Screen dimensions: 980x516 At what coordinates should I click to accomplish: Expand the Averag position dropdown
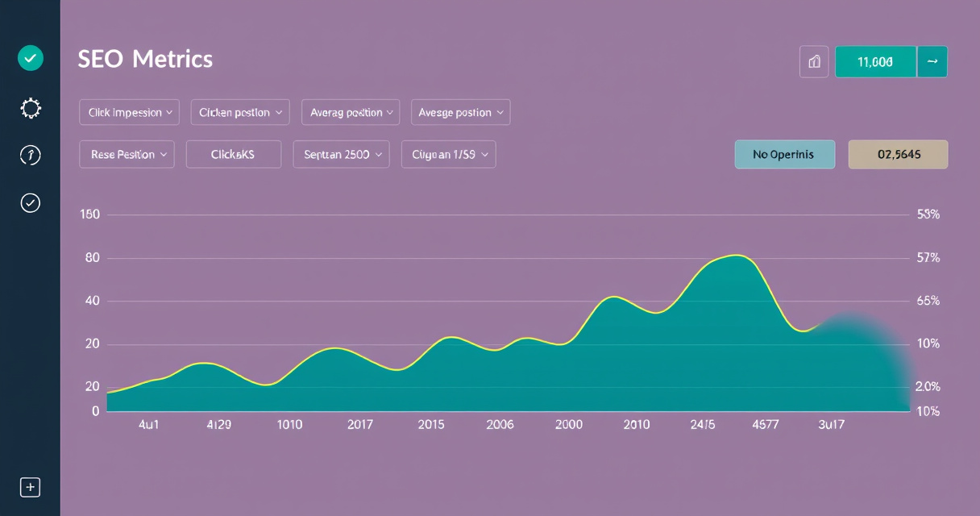(x=351, y=112)
